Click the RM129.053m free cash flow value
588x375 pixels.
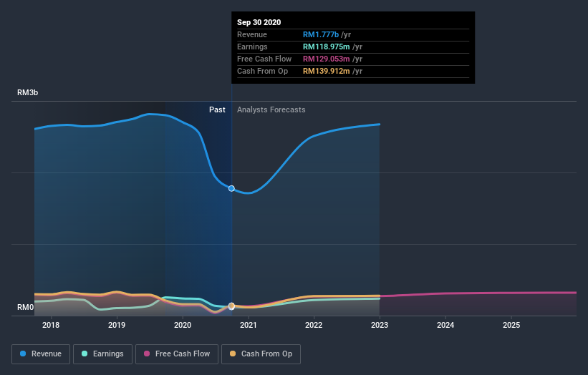point(327,59)
